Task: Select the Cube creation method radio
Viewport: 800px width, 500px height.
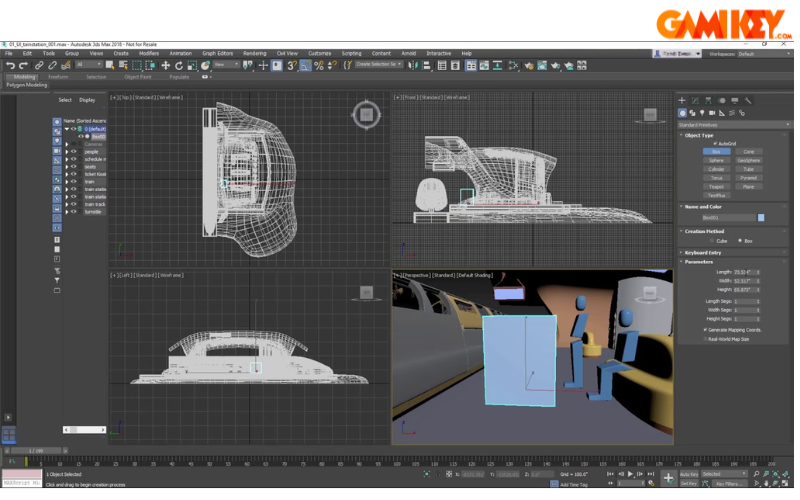Action: 712,241
